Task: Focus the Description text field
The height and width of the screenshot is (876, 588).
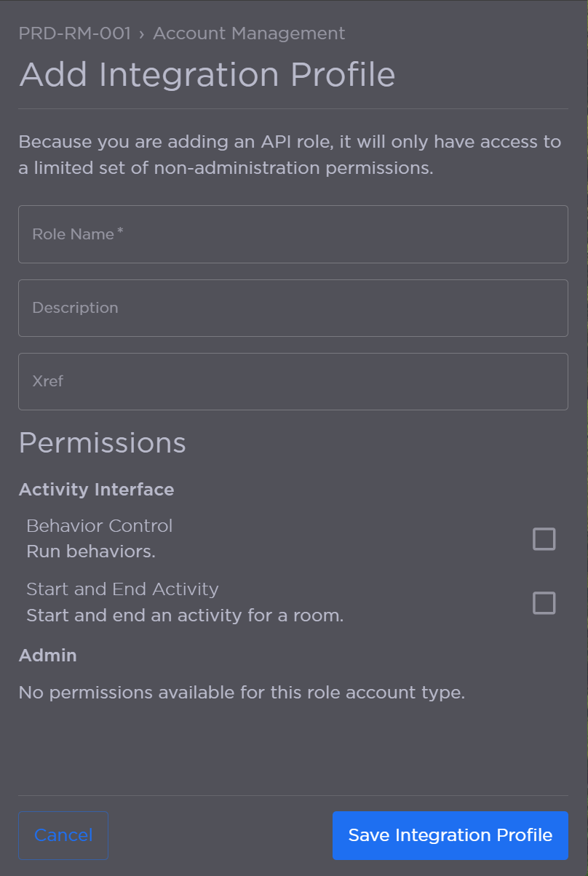Action: tap(293, 308)
